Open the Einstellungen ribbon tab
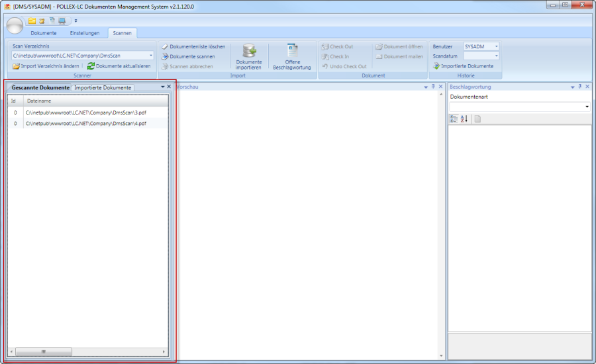 85,33
